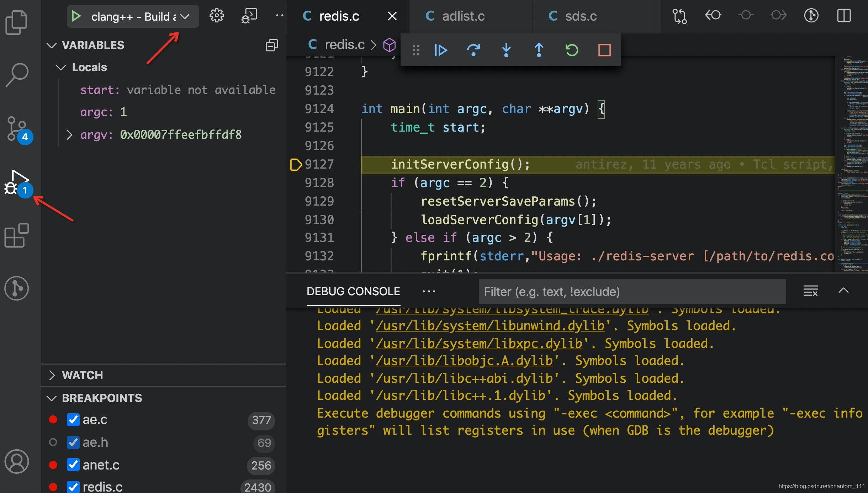Image resolution: width=868 pixels, height=493 pixels.
Task: Open the libxpc.dylib path link
Action: point(479,344)
